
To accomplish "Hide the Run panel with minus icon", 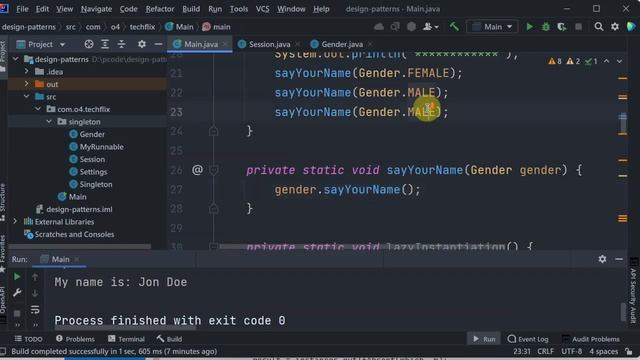I will 619,259.
